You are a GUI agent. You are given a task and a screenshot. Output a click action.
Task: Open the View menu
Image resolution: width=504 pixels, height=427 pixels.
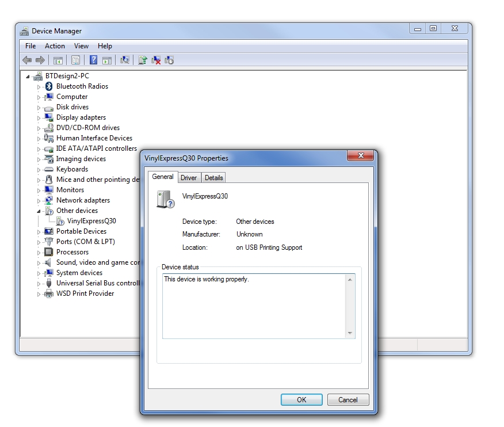[x=81, y=46]
